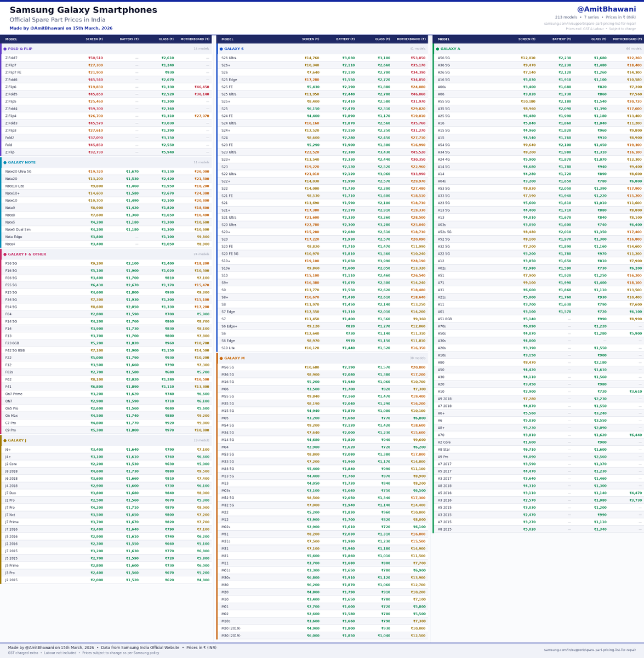This screenshot has width=644, height=658.
Task: Click A06 glass price ₹860
Action: pyautogui.click(x=602, y=94)
